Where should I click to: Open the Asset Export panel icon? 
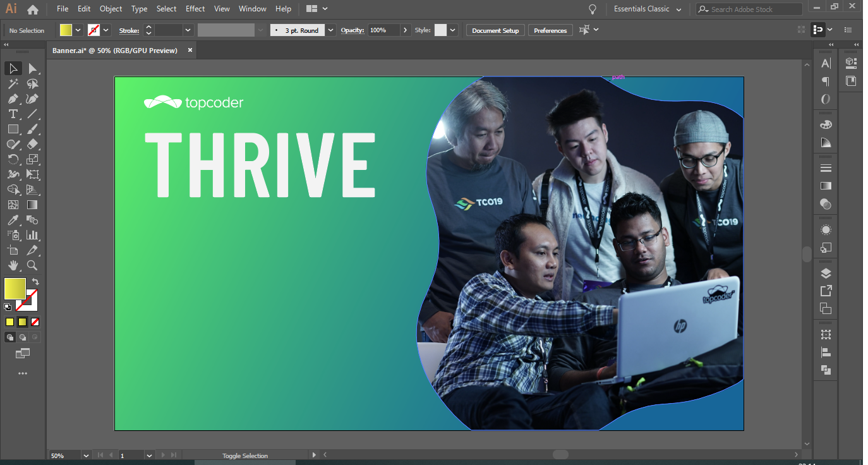pos(826,291)
